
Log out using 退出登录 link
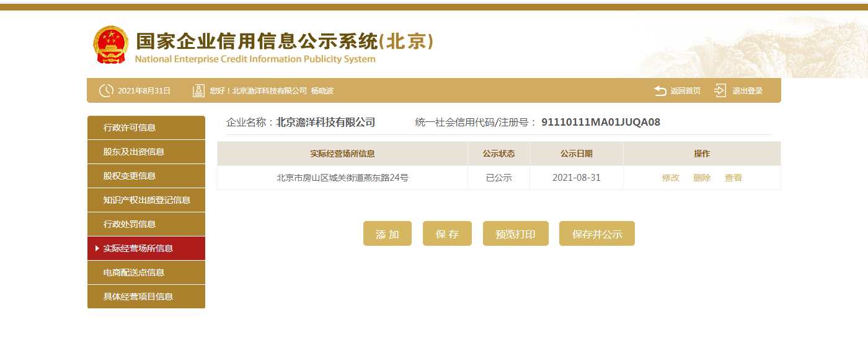coord(747,90)
